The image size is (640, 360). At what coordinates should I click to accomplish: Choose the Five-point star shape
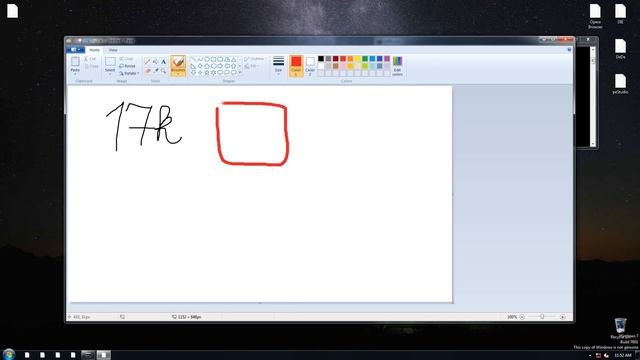[207, 72]
